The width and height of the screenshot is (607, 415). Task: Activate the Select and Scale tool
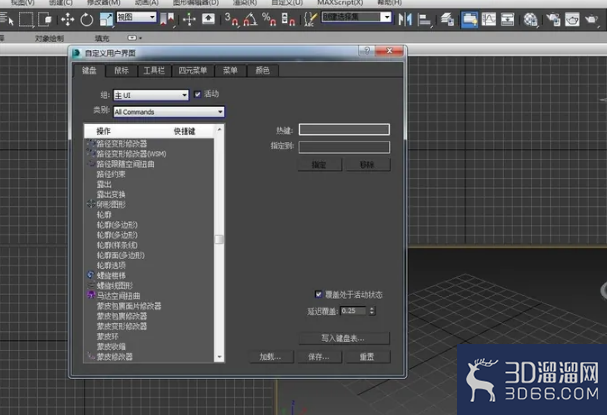point(106,19)
